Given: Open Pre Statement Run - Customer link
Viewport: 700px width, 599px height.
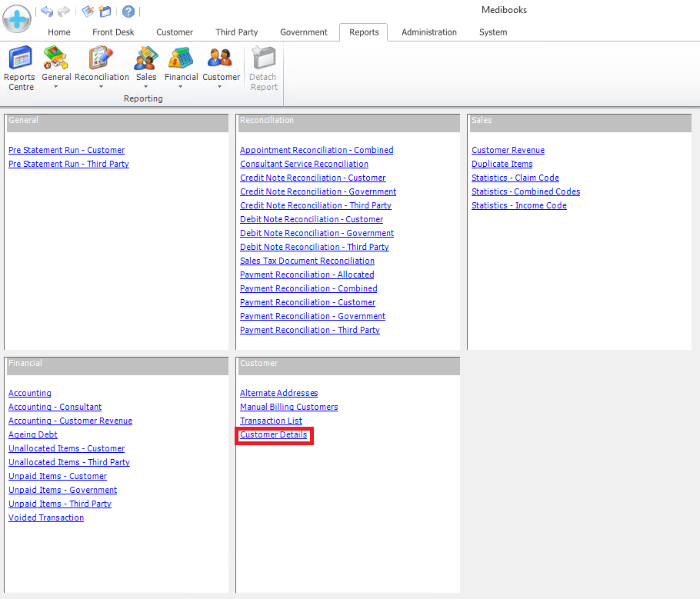Looking at the screenshot, I should coord(66,151).
